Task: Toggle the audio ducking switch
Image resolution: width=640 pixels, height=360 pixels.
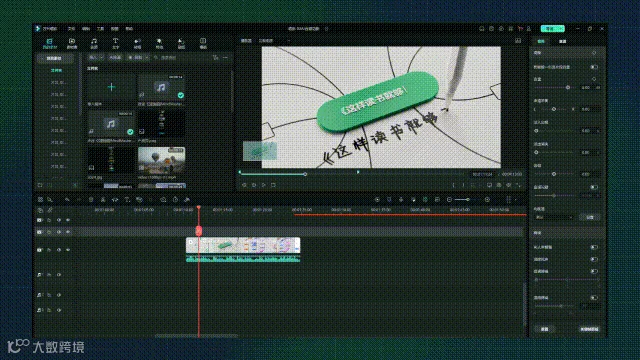Action: click(x=594, y=187)
